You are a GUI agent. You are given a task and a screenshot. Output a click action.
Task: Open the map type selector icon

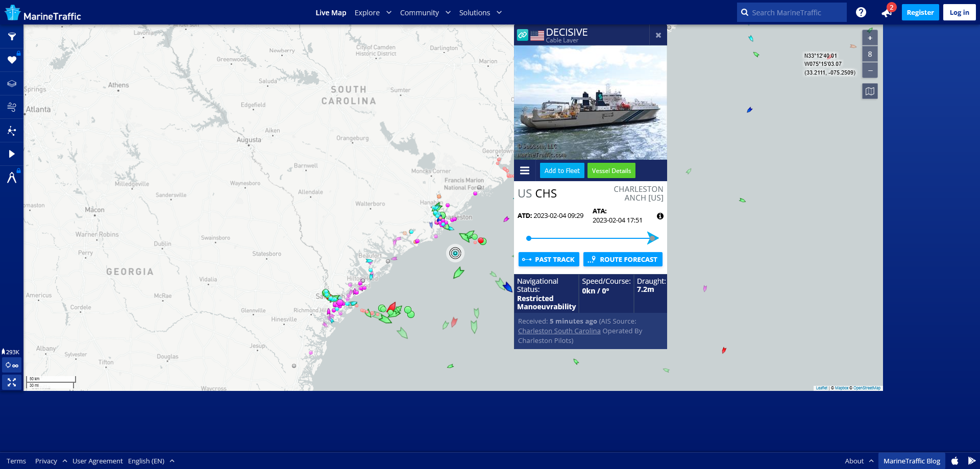coord(870,91)
